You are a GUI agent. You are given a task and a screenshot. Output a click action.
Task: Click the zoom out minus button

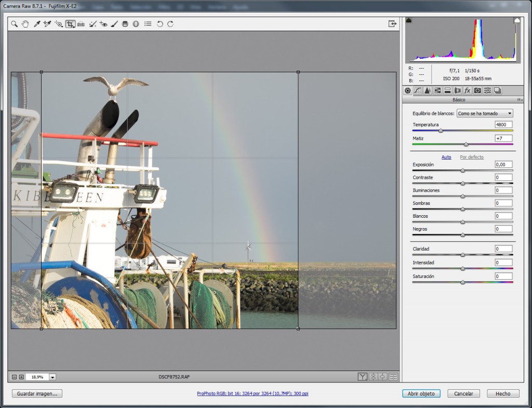tap(14, 377)
